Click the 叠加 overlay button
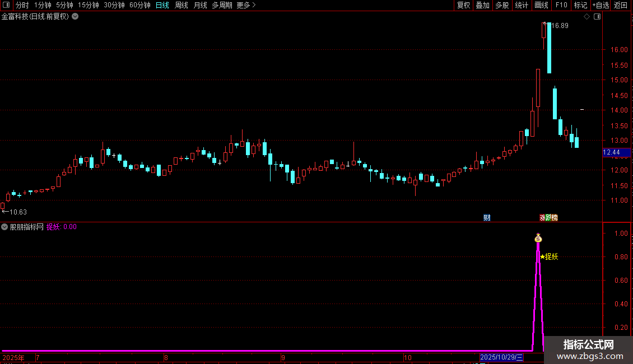 pos(482,5)
